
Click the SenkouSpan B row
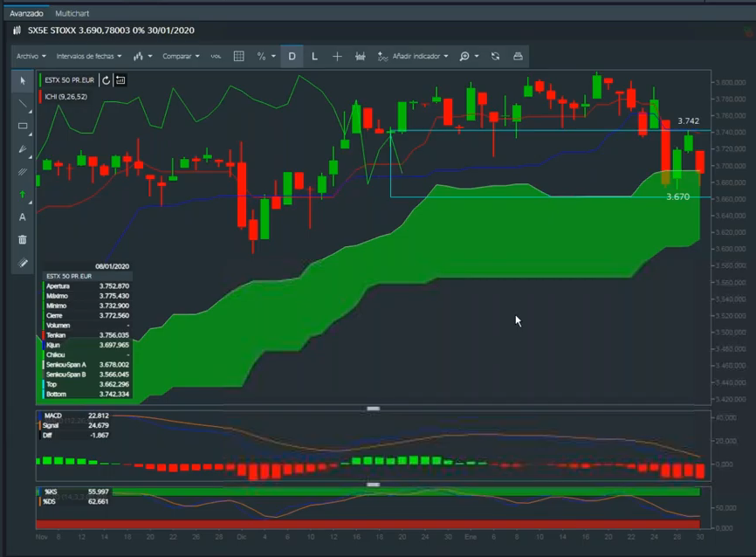coord(87,375)
